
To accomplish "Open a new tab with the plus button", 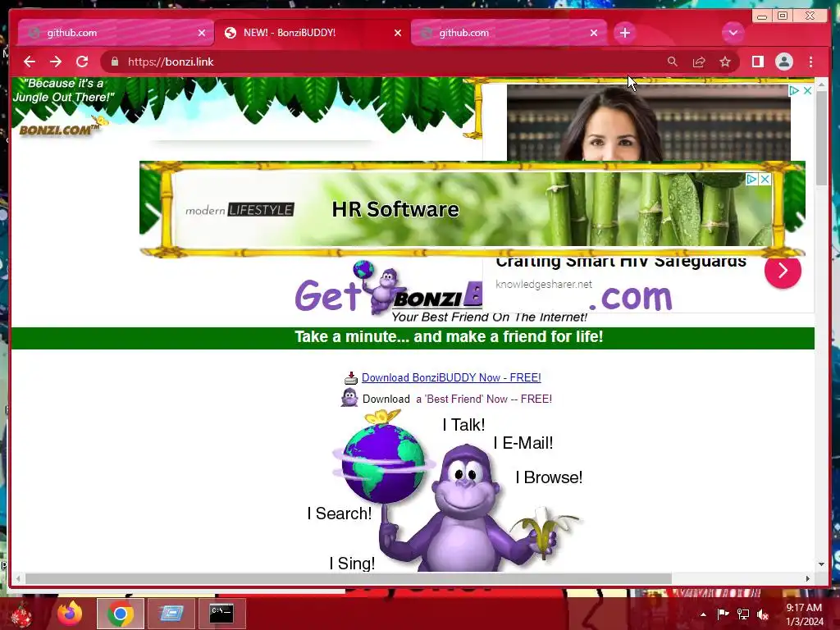I will coord(624,33).
